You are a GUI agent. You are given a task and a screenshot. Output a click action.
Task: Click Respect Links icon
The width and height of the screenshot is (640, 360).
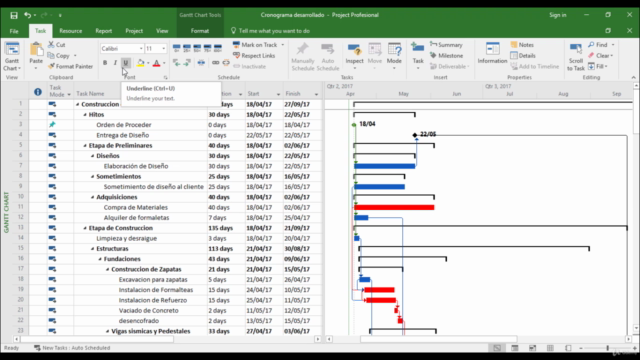pyautogui.click(x=236, y=55)
